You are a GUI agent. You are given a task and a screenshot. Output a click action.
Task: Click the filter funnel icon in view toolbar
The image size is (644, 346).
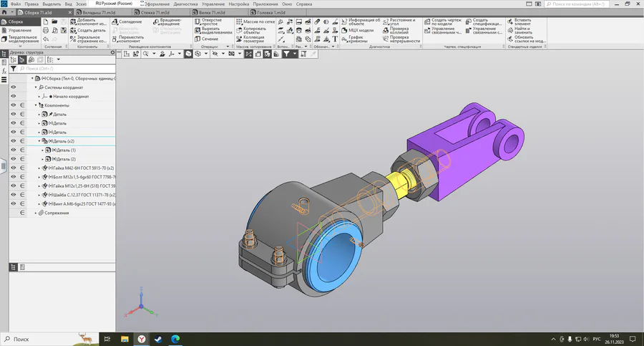point(286,54)
